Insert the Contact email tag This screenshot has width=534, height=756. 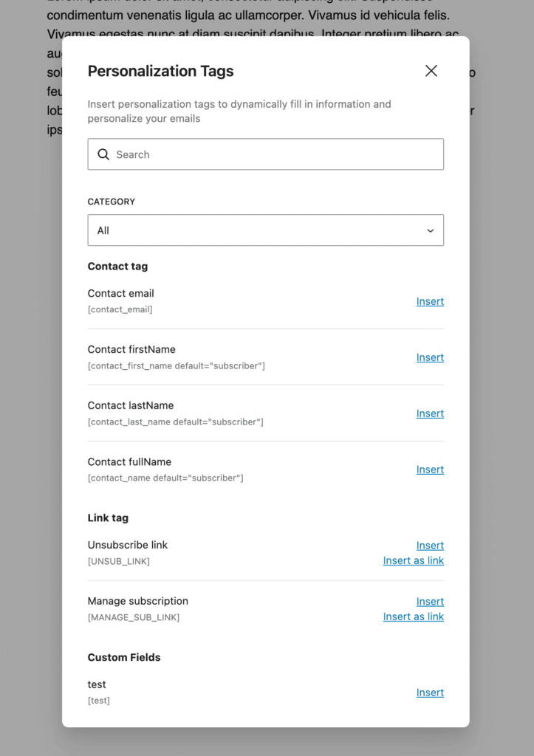(x=430, y=301)
